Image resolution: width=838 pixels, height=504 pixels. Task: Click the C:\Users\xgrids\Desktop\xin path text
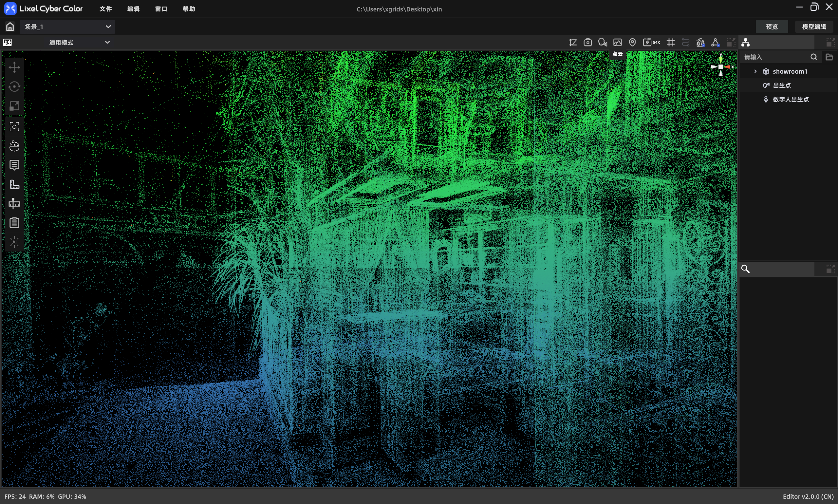tap(399, 9)
